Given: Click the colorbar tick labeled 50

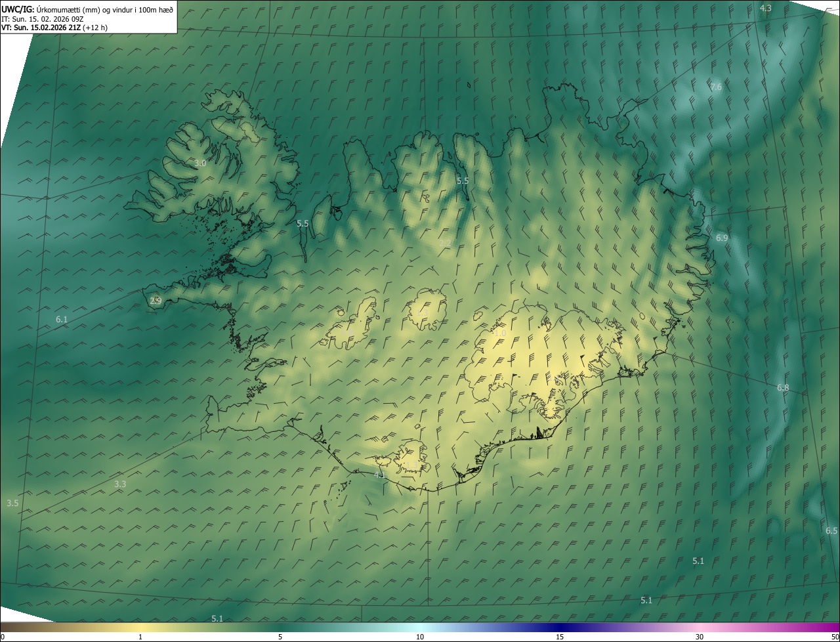Looking at the screenshot, I should pyautogui.click(x=835, y=637).
